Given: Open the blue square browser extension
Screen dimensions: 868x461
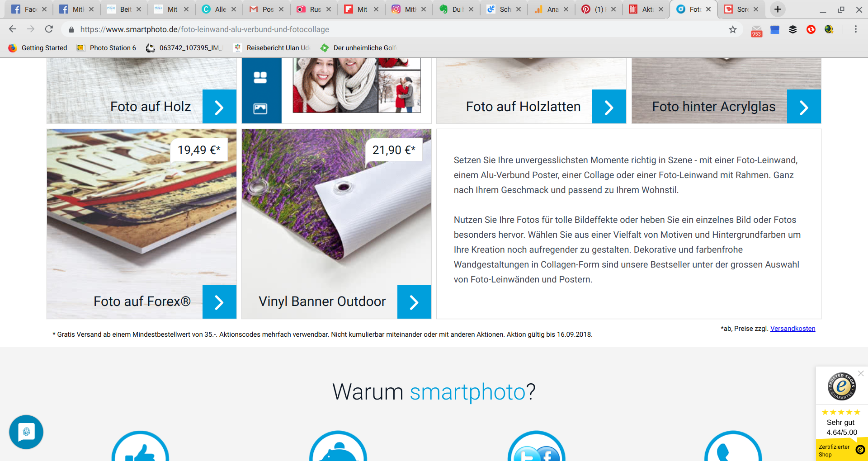Looking at the screenshot, I should coord(775,29).
